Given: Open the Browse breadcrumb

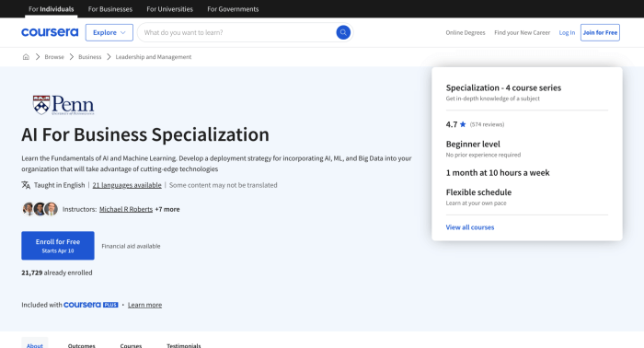Looking at the screenshot, I should [54, 57].
